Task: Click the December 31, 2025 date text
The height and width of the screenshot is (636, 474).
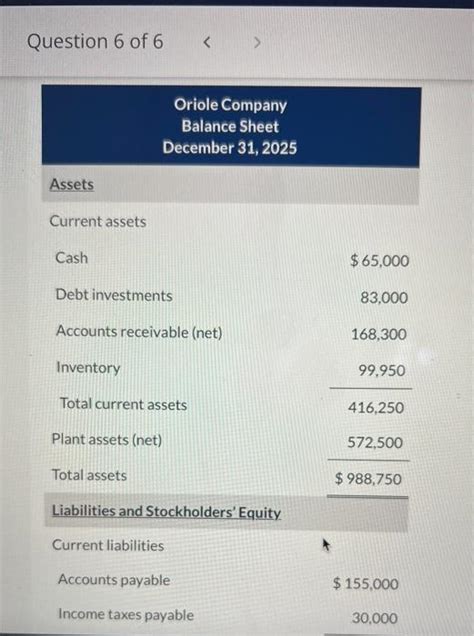Action: pyautogui.click(x=229, y=148)
